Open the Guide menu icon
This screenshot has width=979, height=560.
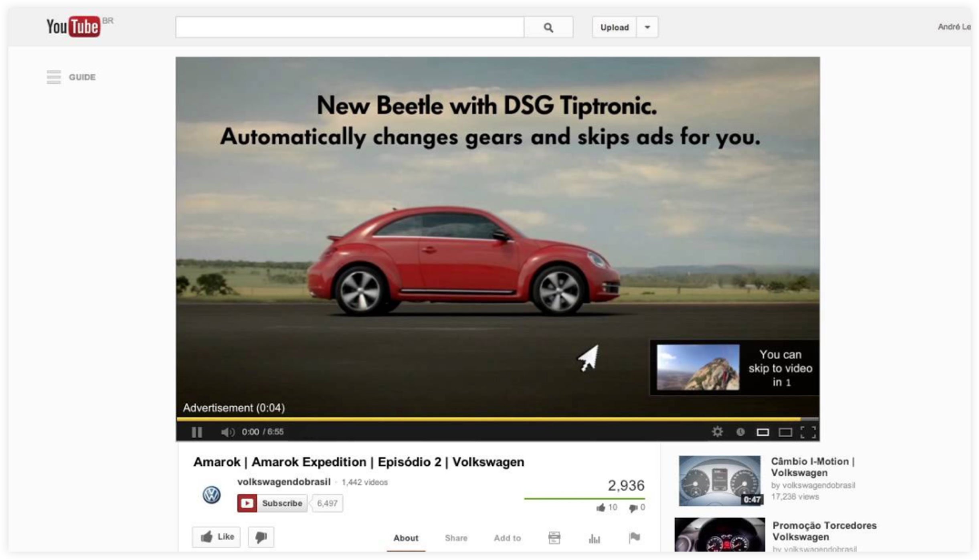(x=54, y=77)
